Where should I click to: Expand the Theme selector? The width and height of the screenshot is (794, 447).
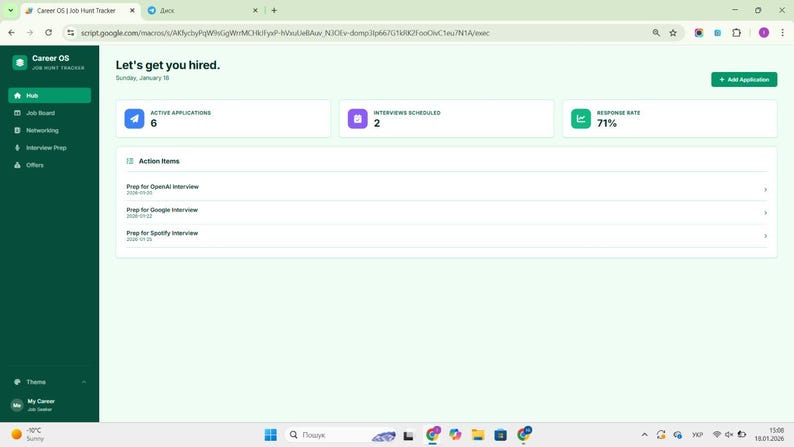tap(50, 382)
